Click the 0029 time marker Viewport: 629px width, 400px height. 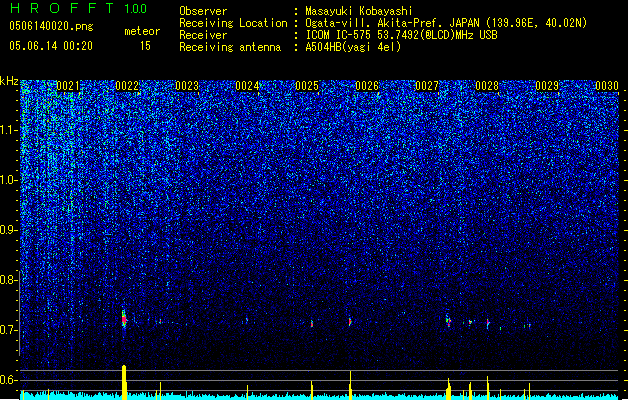coord(547,86)
